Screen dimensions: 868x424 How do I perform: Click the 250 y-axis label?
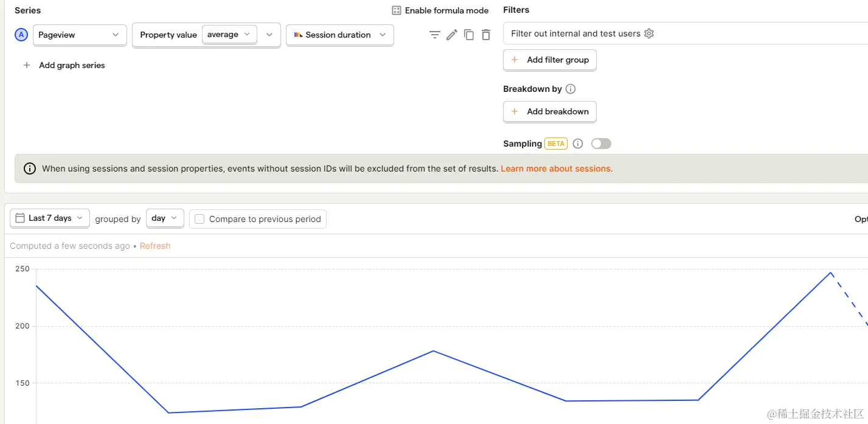pyautogui.click(x=23, y=269)
